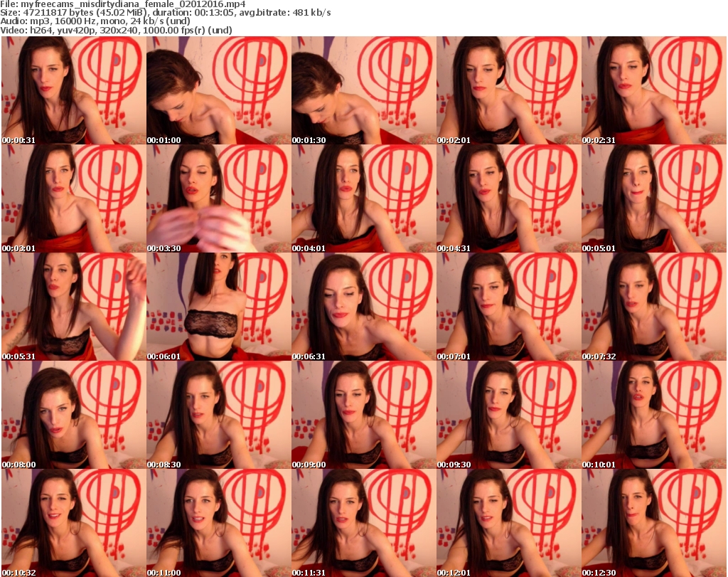Select the thumbnail frame stamped 00:08:30
This screenshot has height=577, width=728.
pyautogui.click(x=219, y=415)
